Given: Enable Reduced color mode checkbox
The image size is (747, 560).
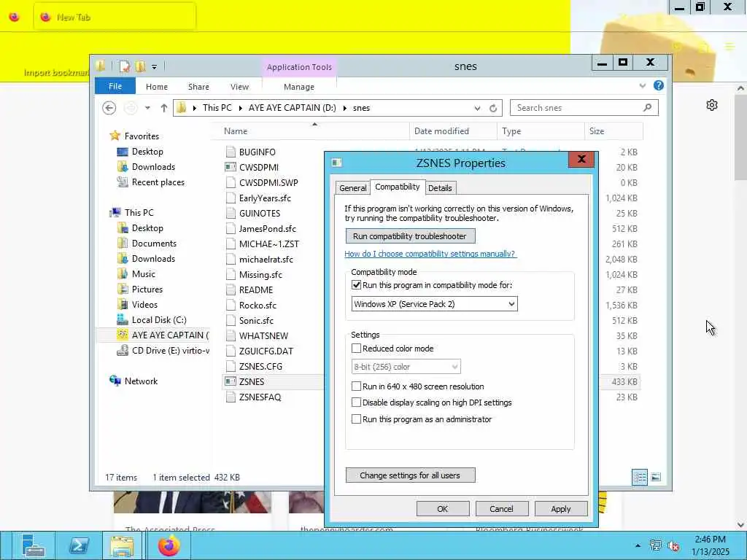Looking at the screenshot, I should tap(356, 349).
